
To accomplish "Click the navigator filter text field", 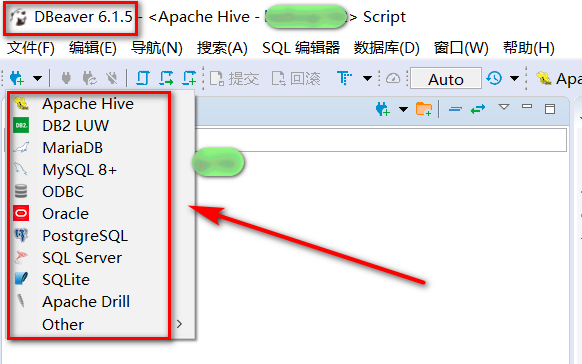I will coord(380,140).
